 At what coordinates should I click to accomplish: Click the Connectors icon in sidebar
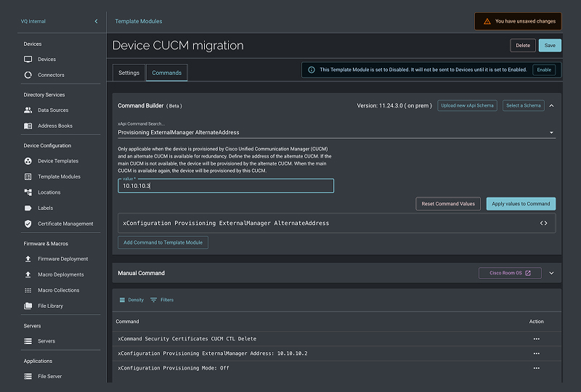click(x=28, y=75)
